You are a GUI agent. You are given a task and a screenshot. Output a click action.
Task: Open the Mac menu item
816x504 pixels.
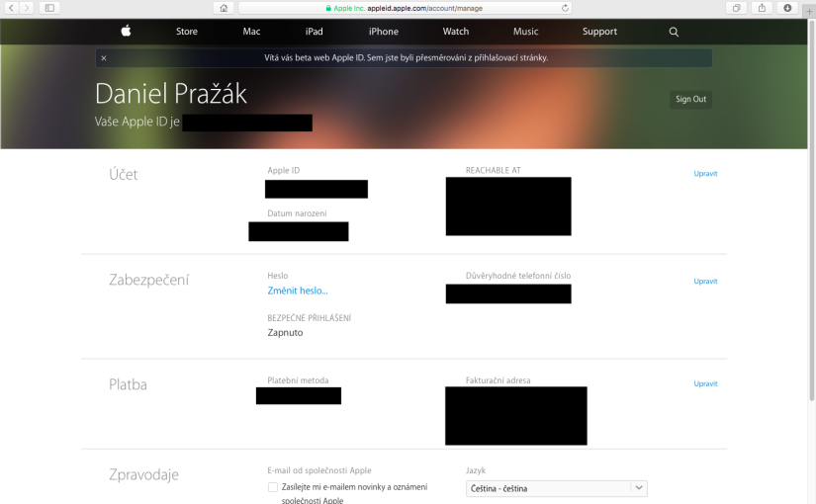(251, 32)
